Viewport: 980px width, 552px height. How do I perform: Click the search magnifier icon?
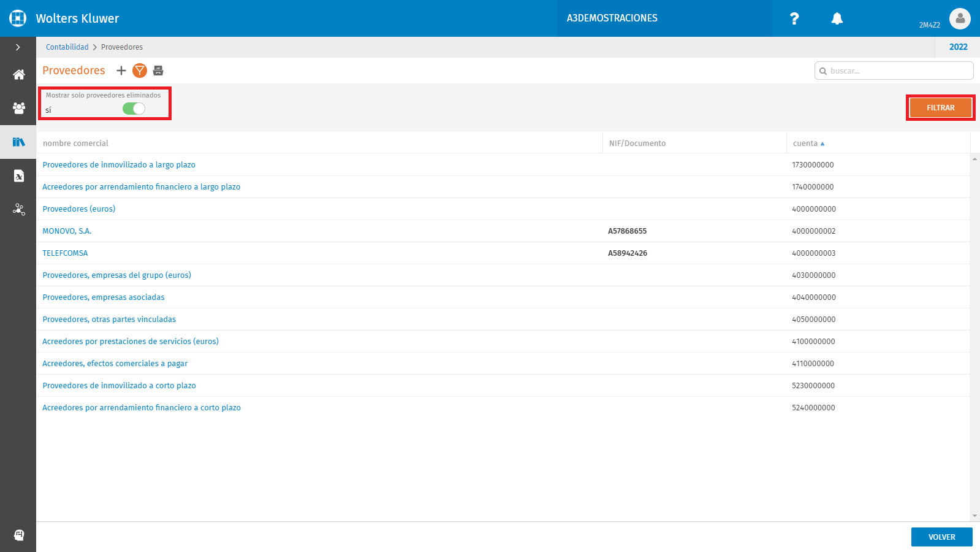pyautogui.click(x=823, y=71)
